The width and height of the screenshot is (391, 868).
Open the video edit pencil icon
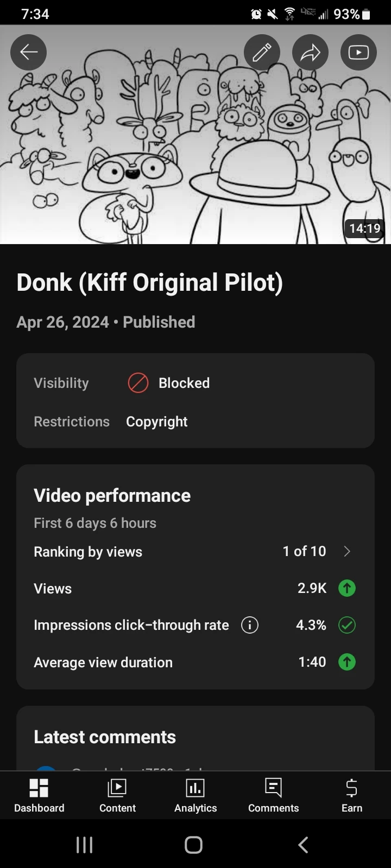(x=262, y=52)
